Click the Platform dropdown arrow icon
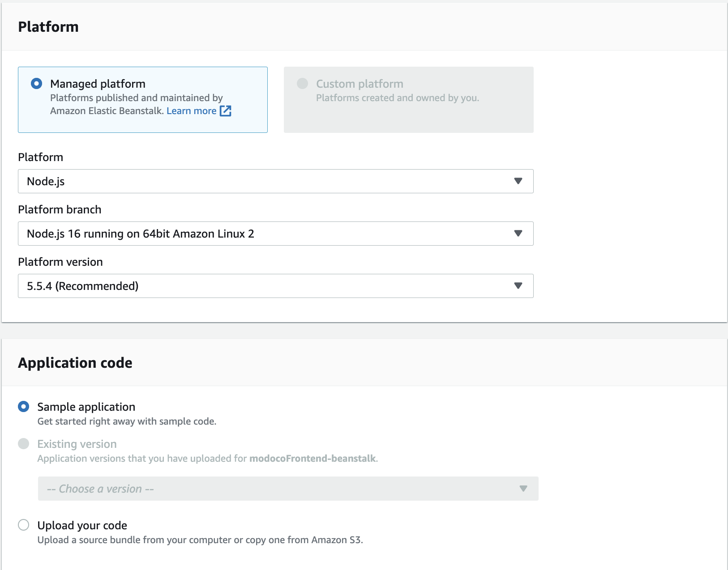The width and height of the screenshot is (728, 570). (518, 181)
